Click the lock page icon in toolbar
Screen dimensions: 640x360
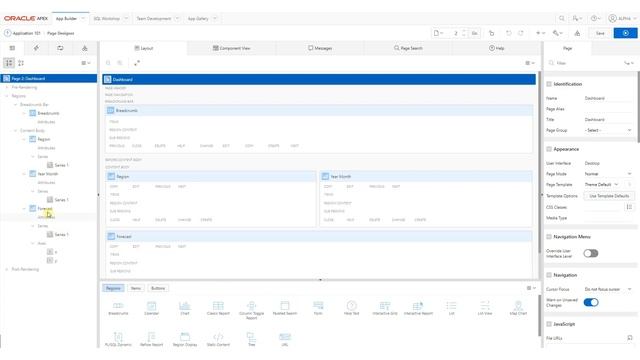point(491,33)
